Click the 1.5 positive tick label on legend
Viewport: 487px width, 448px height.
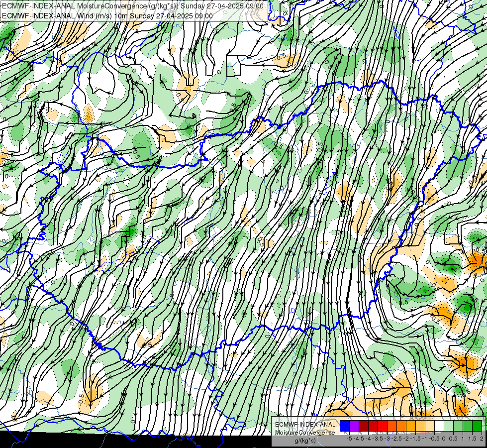(473, 439)
